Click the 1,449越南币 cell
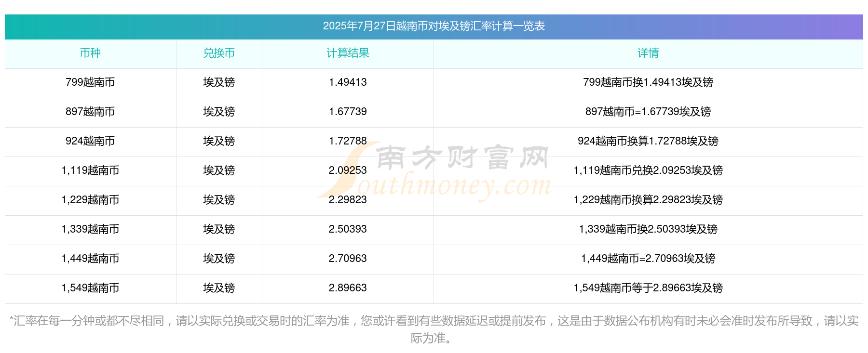The image size is (868, 353). click(x=90, y=259)
